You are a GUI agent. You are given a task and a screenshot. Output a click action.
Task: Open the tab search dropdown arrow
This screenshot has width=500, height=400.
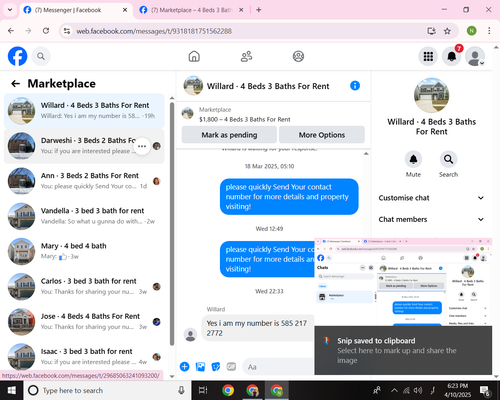tap(10, 10)
